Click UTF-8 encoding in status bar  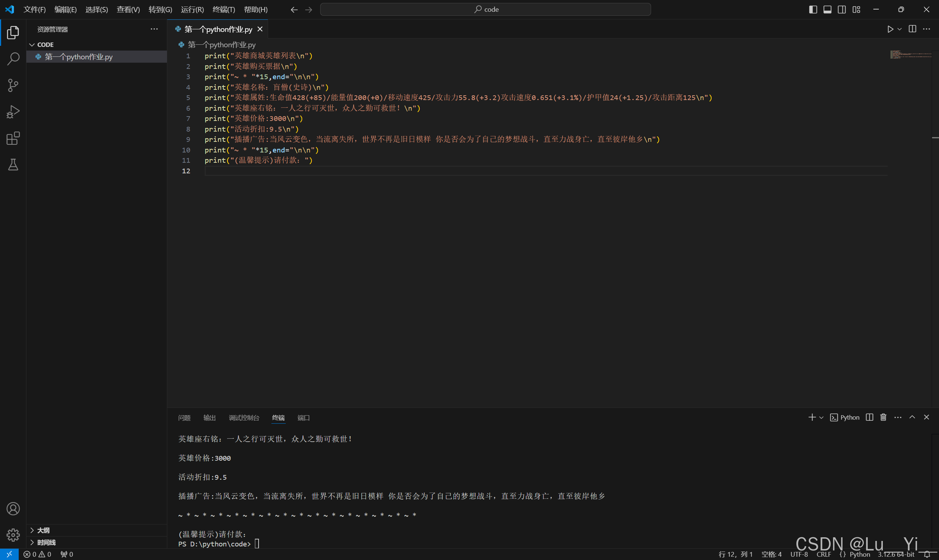(x=799, y=554)
